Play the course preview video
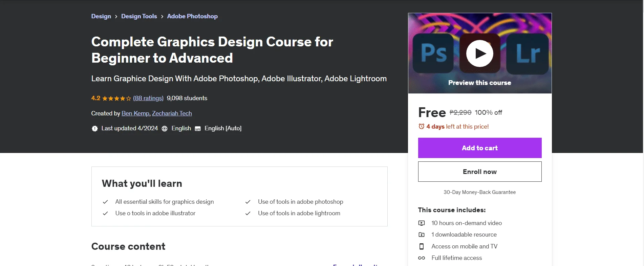 (479, 53)
